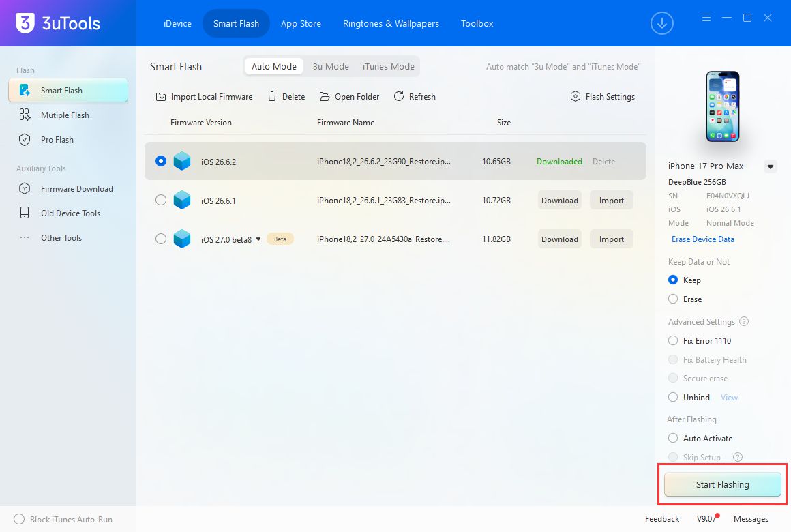Switch to iTunes Mode

pyautogui.click(x=389, y=66)
